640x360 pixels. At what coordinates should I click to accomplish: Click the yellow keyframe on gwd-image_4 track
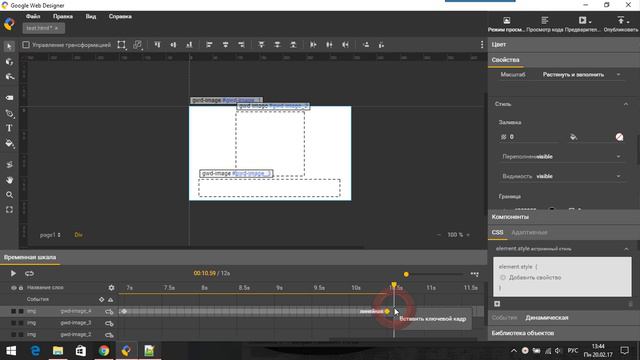pos(387,311)
